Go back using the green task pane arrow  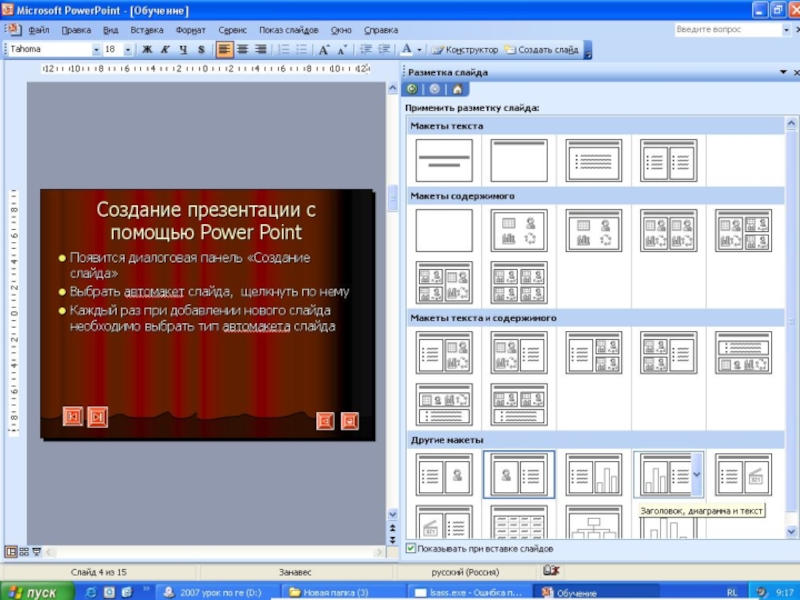pos(413,89)
